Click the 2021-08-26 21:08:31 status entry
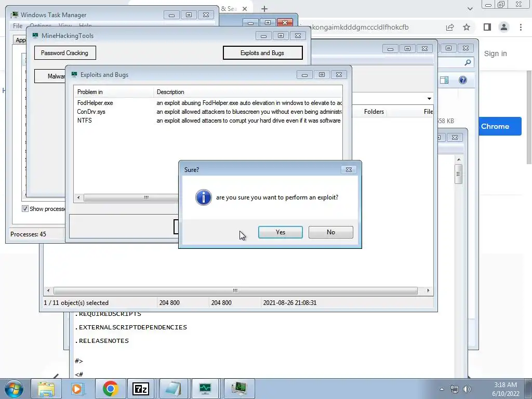Viewport: 532px width, 399px height. coord(290,303)
